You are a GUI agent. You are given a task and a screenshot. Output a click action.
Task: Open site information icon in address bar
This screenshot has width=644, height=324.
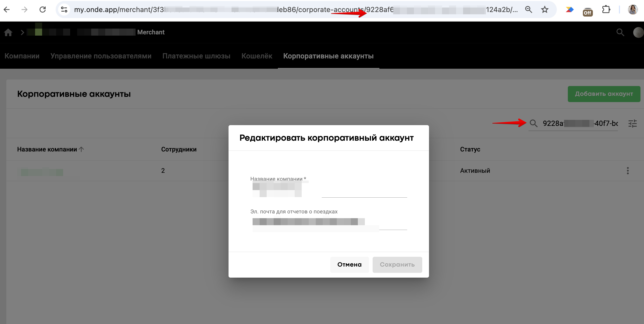pos(64,10)
